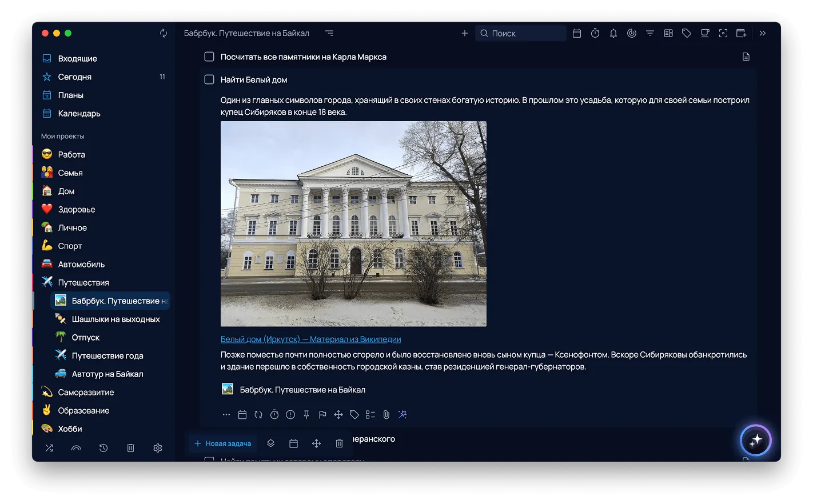
Task: Change the task's project Бабрбук selector
Action: click(x=293, y=390)
